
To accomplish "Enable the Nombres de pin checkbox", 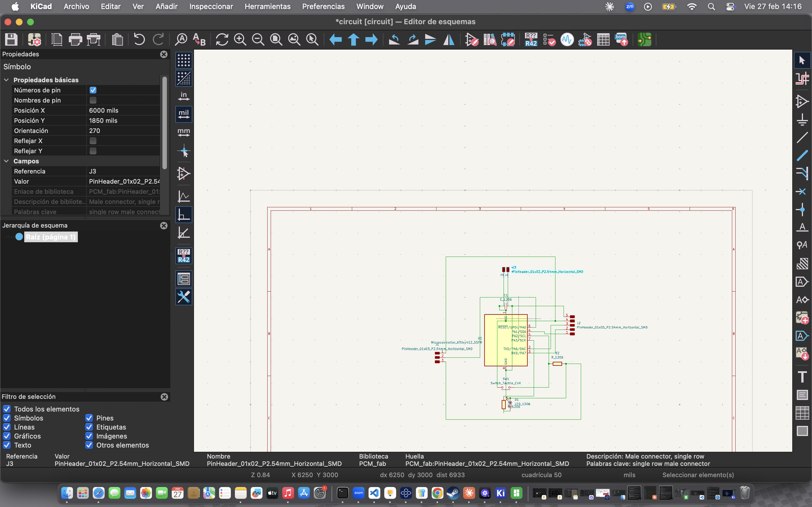I will pos(93,100).
